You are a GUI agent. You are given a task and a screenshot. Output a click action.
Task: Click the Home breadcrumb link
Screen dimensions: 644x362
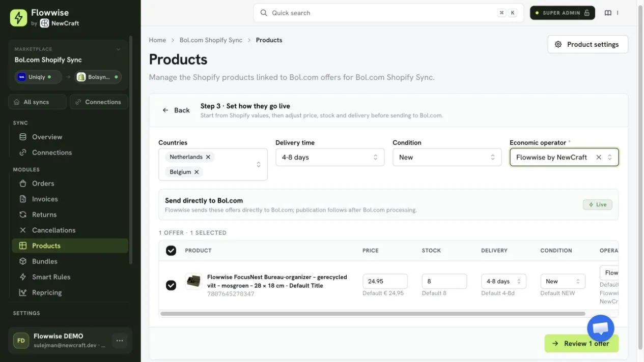[x=157, y=40]
